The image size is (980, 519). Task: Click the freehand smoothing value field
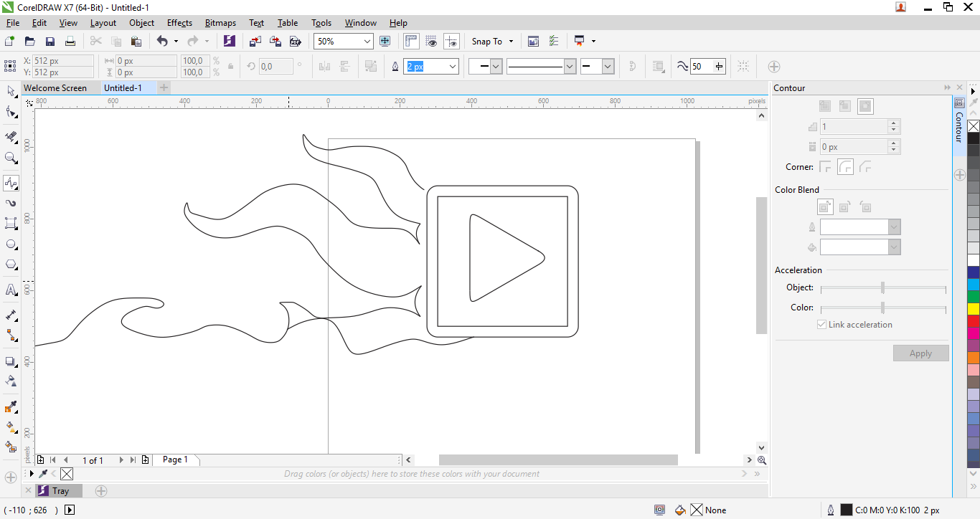[702, 67]
